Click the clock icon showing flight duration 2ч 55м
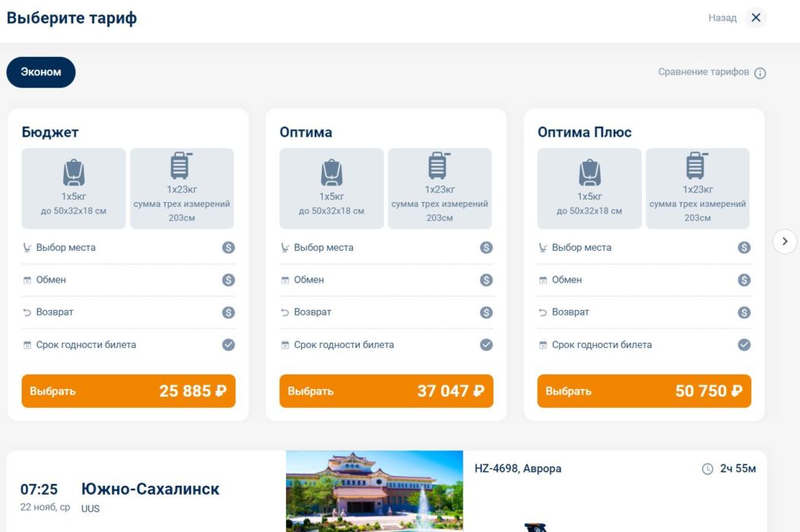The height and width of the screenshot is (532, 800). click(706, 469)
